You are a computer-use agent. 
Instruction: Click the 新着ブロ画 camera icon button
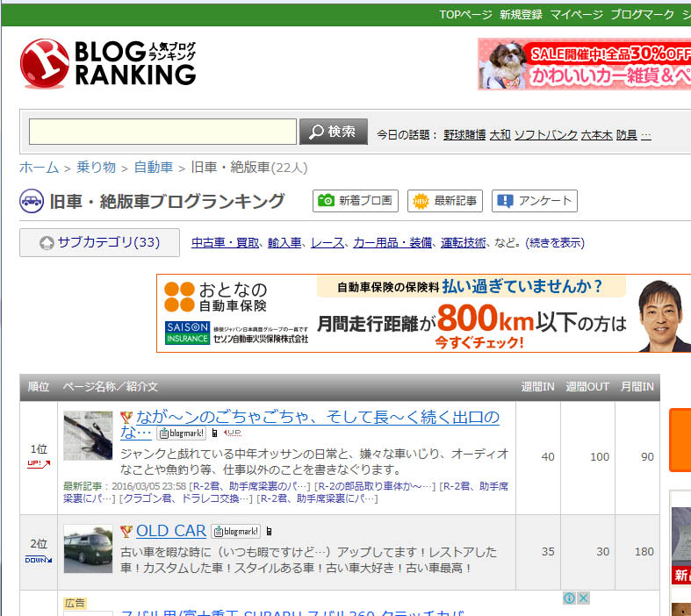[x=356, y=201]
